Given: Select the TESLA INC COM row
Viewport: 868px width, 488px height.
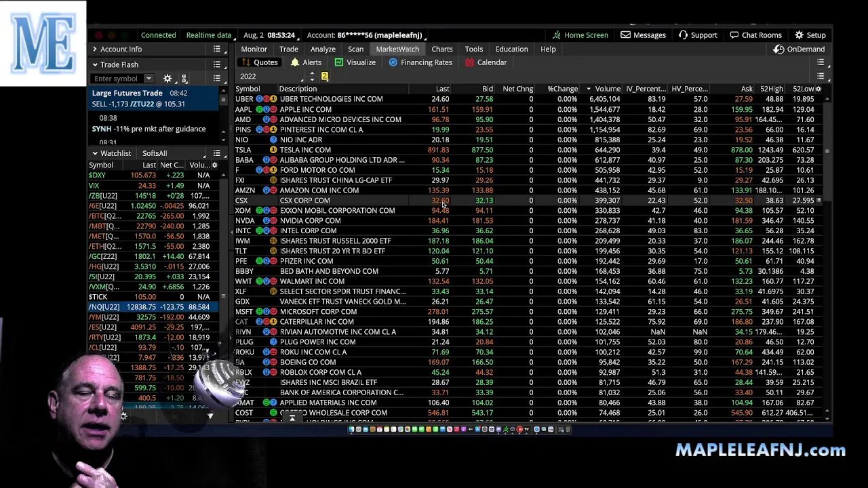Looking at the screenshot, I should click(529, 150).
